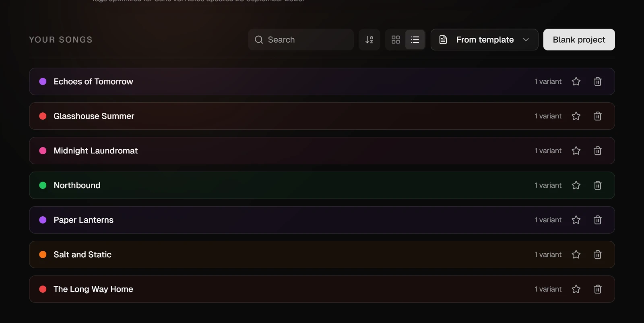644x323 pixels.
Task: Star the Paper Lanterns song
Action: [x=576, y=220]
